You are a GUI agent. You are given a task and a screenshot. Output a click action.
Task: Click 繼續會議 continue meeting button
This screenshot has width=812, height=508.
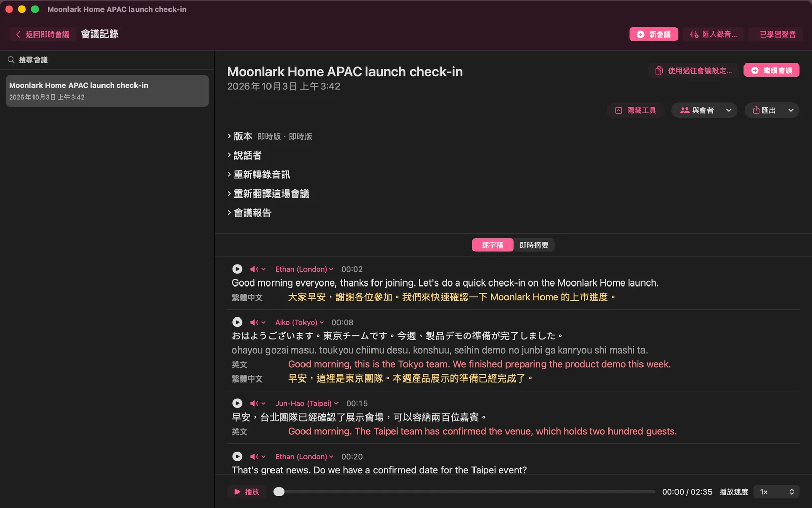pyautogui.click(x=771, y=70)
